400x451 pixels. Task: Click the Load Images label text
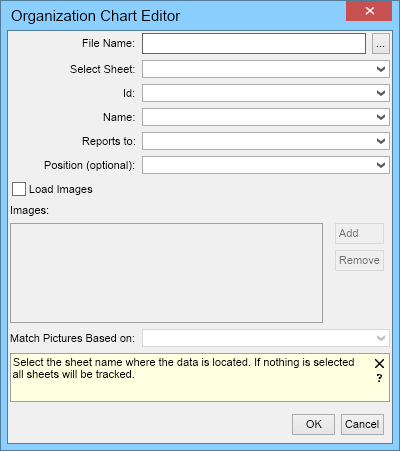tap(61, 189)
